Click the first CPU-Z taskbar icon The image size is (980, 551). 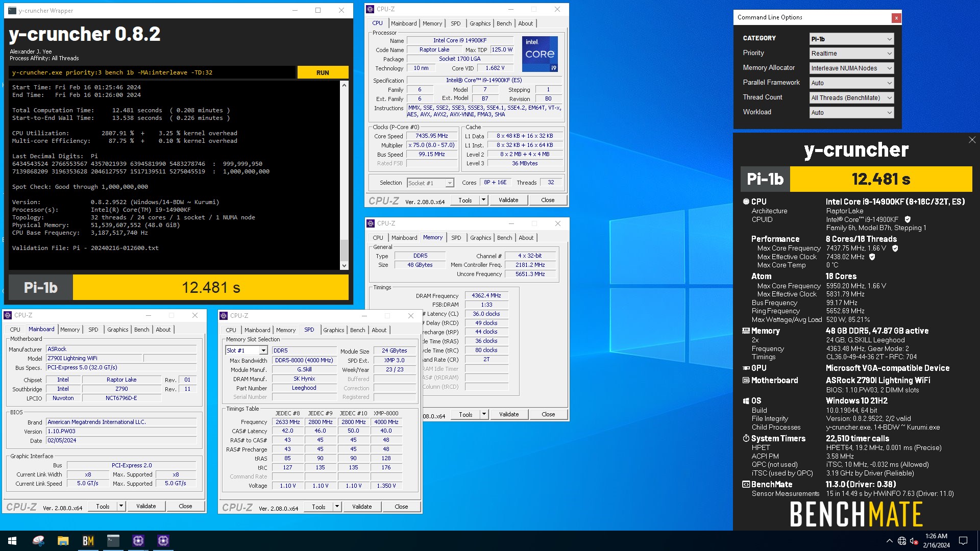138,541
